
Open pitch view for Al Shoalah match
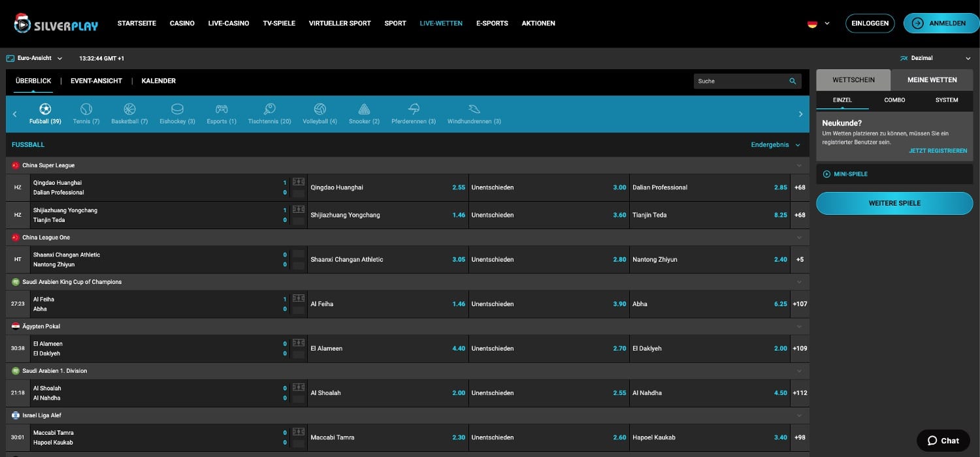pyautogui.click(x=299, y=386)
